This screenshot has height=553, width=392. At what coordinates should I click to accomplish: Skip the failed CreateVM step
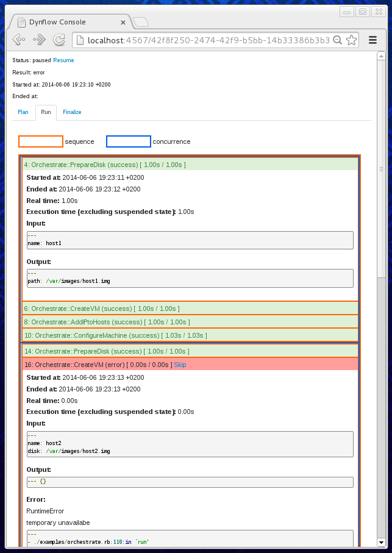(x=180, y=365)
